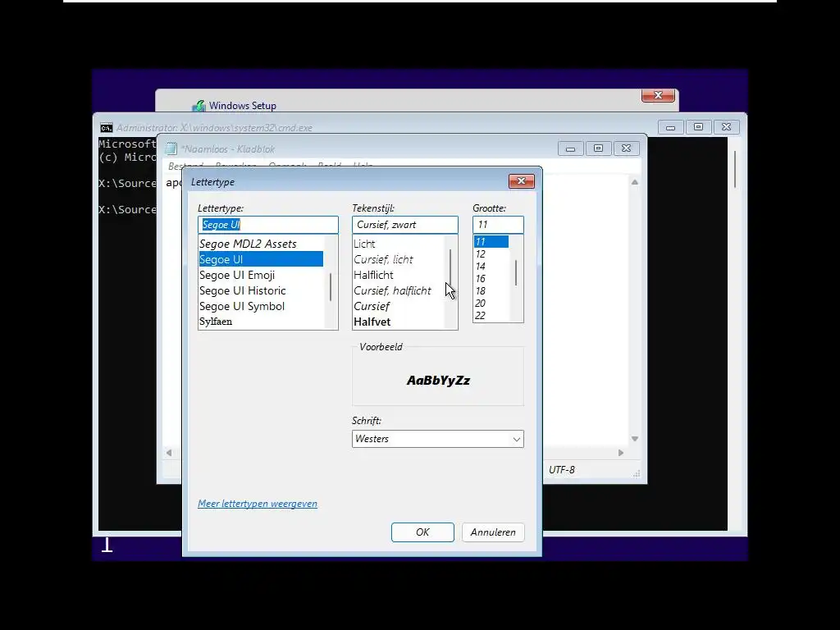
Task: Close the Lettertype dialog with the red X
Action: tap(521, 181)
